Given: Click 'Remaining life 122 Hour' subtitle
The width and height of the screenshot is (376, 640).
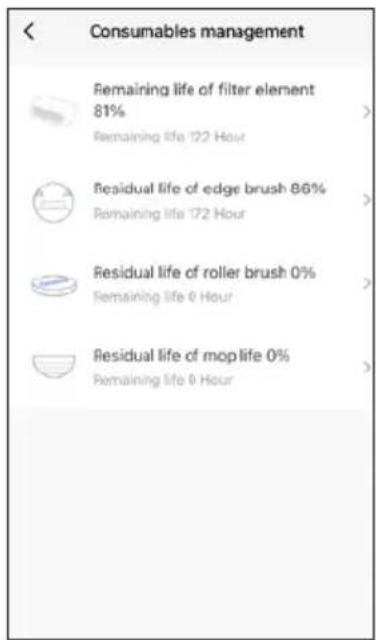Looking at the screenshot, I should click(169, 137).
